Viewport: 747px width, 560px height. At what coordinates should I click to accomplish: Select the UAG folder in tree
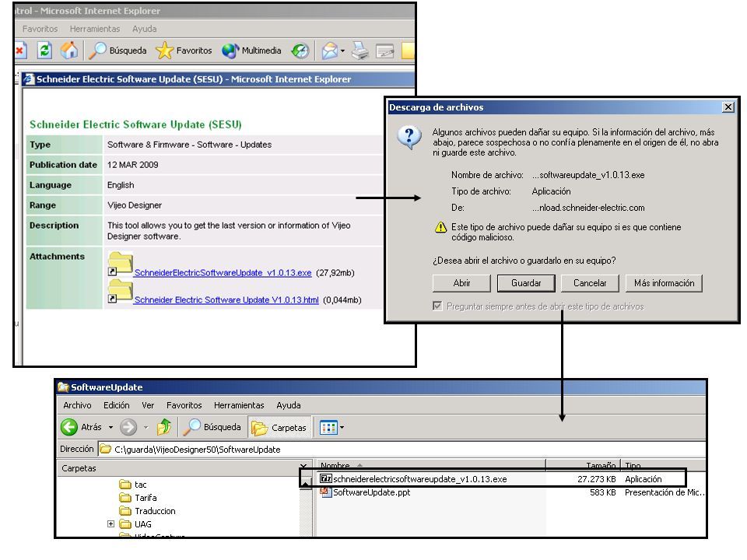(x=135, y=524)
